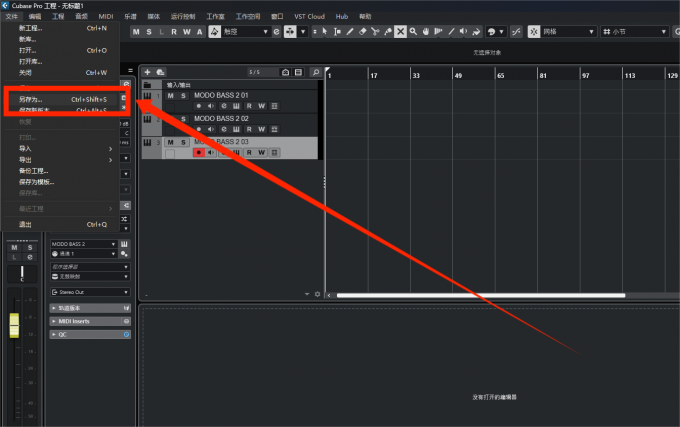This screenshot has width=680, height=427.
Task: Open the track visibility agents icon
Action: pyautogui.click(x=285, y=72)
